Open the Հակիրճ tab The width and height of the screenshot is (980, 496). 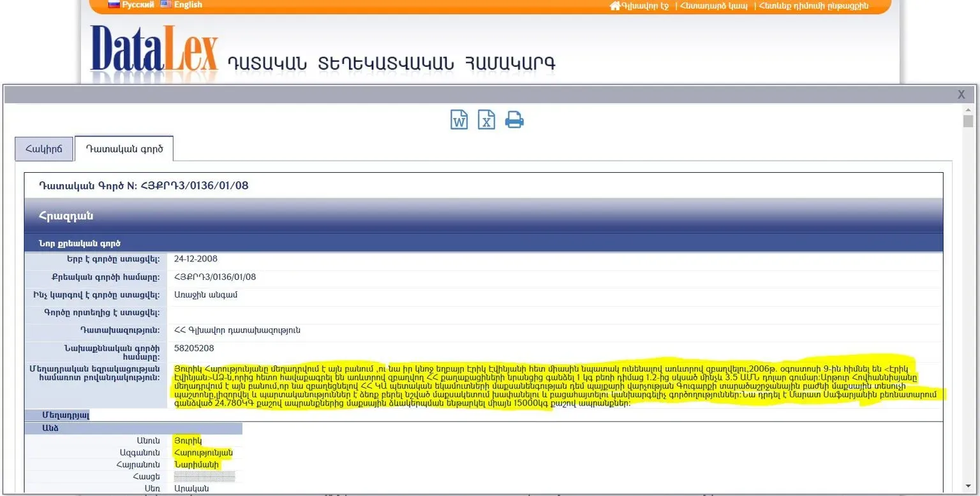(x=44, y=149)
